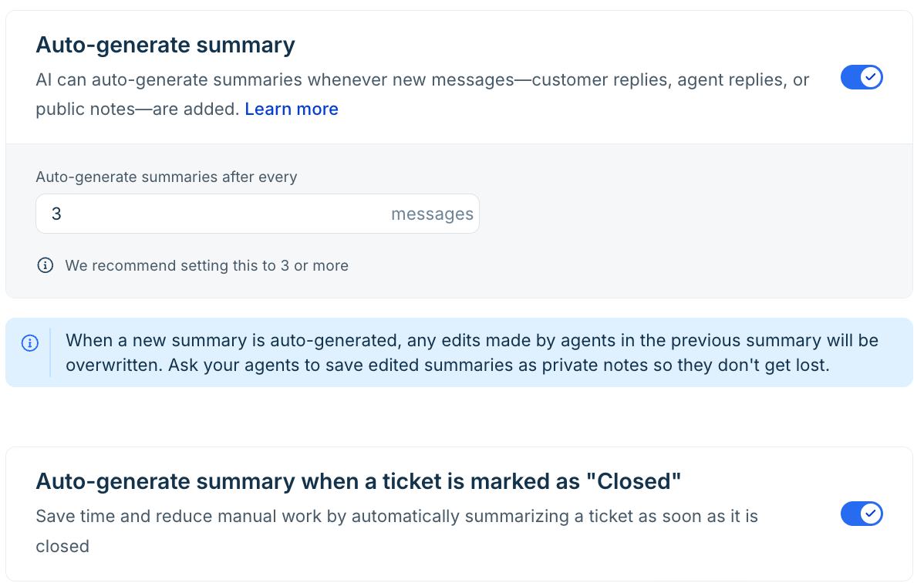924x583 pixels.
Task: Focus the messages count input field
Action: point(258,214)
